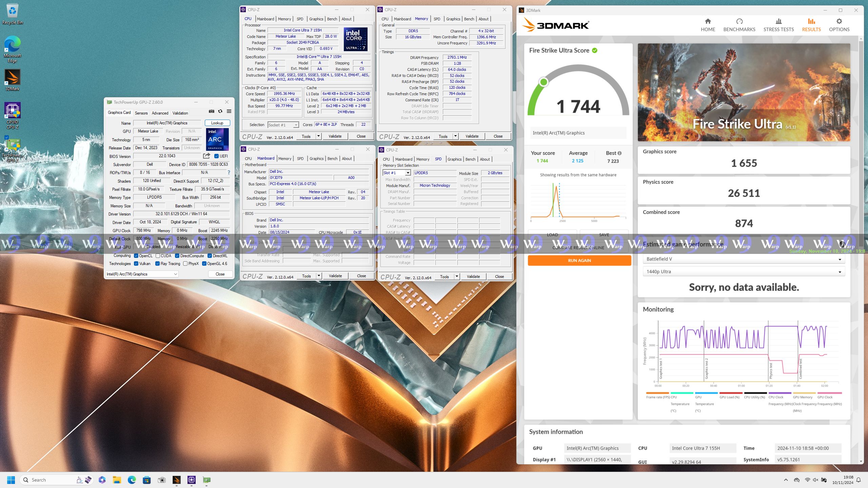Open 3DMark Stress Tests section
The image size is (868, 488).
tap(778, 25)
